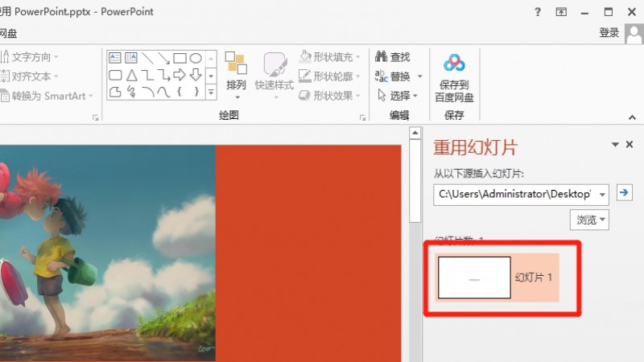This screenshot has width=644, height=362.
Task: Click the Replace (替换) button
Action: (393, 76)
